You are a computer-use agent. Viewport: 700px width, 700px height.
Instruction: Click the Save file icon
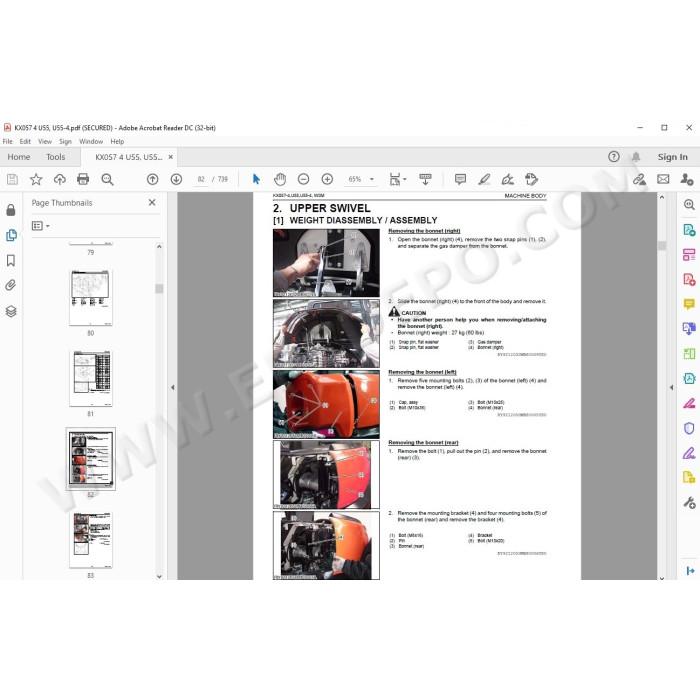[12, 179]
